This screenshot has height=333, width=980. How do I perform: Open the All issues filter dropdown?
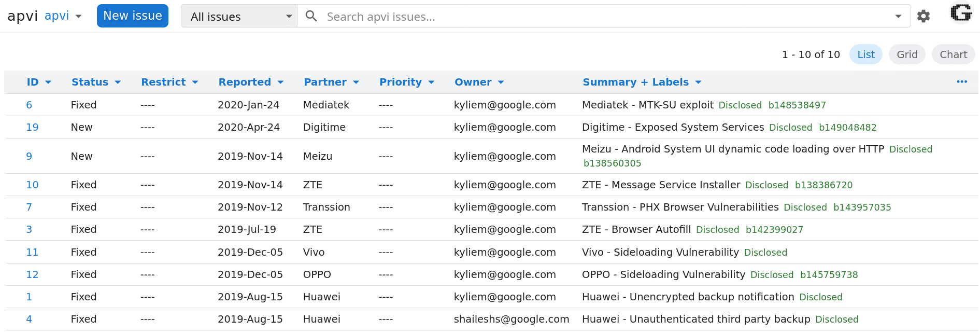coord(239,17)
